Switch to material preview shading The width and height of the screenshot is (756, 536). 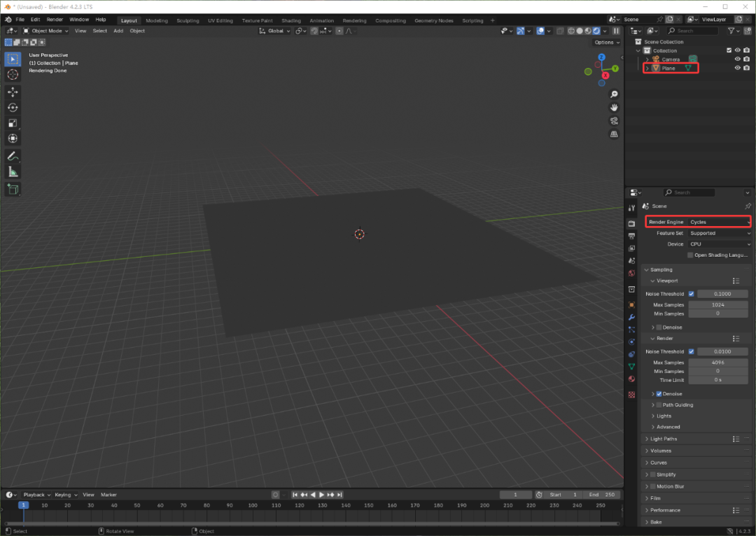pyautogui.click(x=588, y=31)
